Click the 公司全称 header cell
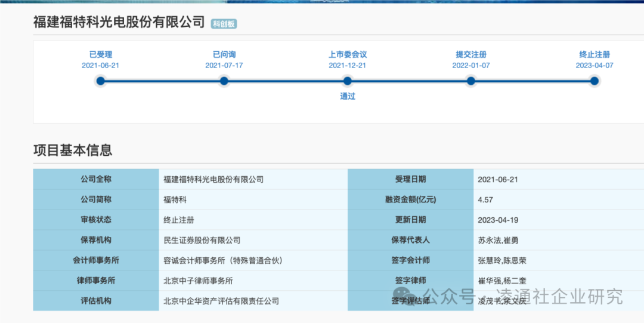The height and width of the screenshot is (323, 644). point(96,179)
